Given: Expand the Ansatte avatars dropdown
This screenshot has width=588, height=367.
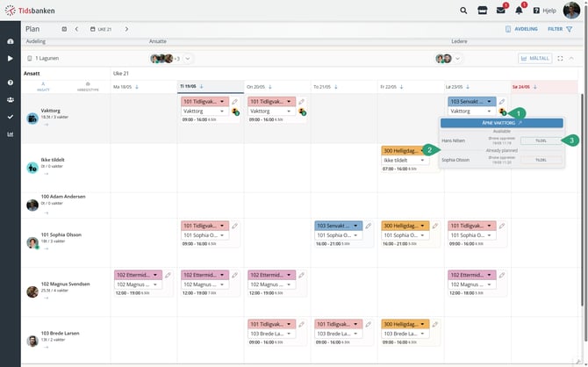Looking at the screenshot, I should (188, 59).
